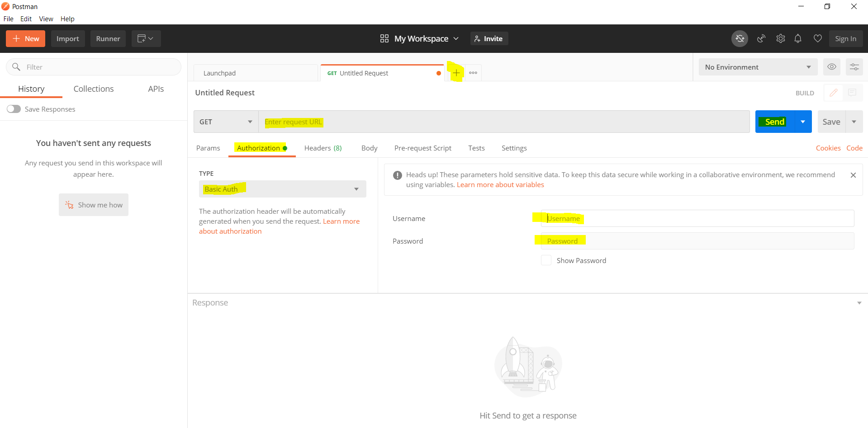Open the My Workspace dropdown
This screenshot has width=868, height=428.
[x=426, y=39]
